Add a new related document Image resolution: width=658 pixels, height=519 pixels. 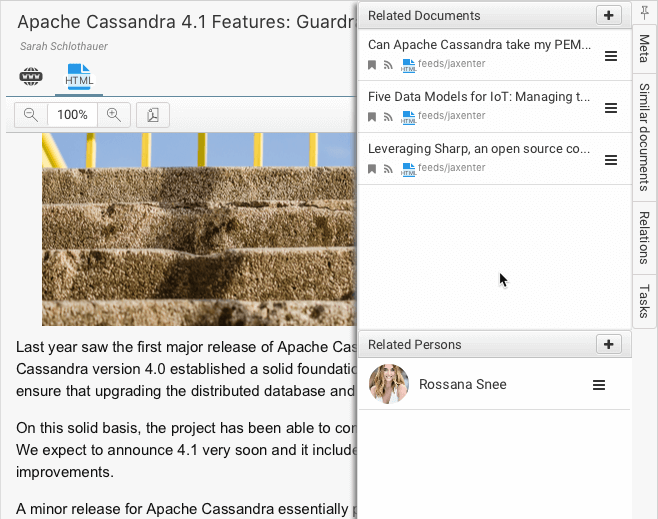tap(608, 15)
